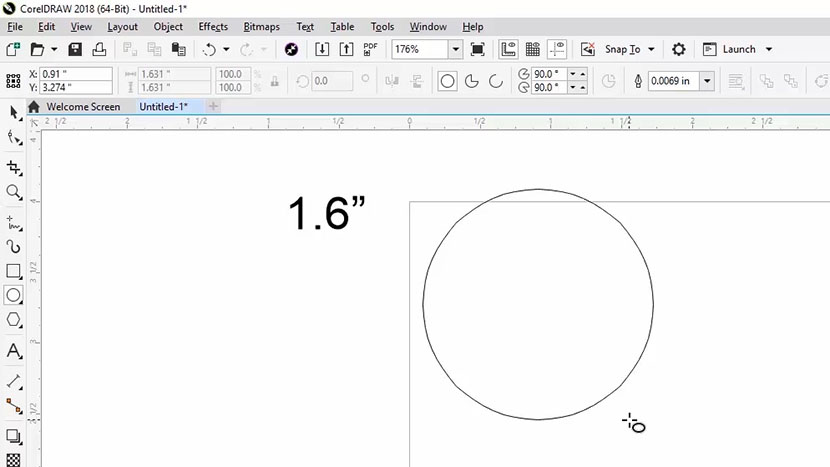Screen dimensions: 830x467
Task: Open the Options gear icon
Action: (679, 49)
